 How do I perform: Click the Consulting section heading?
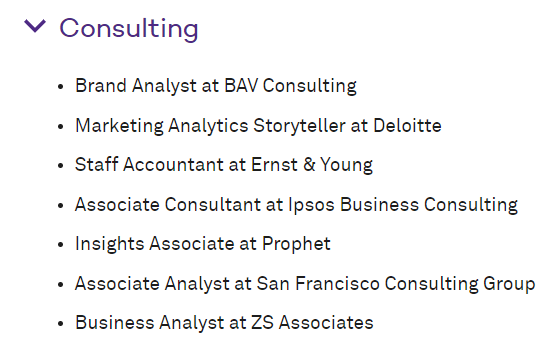tap(129, 28)
